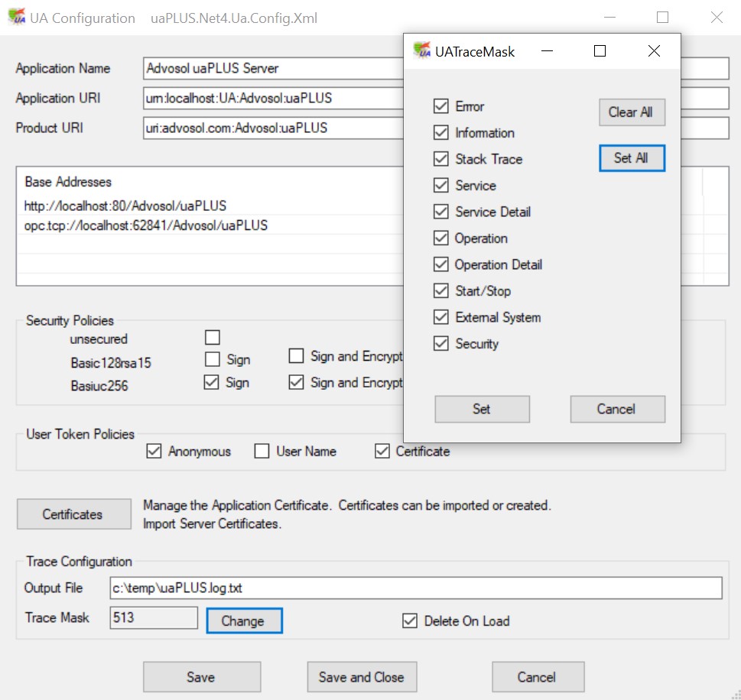Click the Save and Close button
The height and width of the screenshot is (700, 741).
point(361,677)
